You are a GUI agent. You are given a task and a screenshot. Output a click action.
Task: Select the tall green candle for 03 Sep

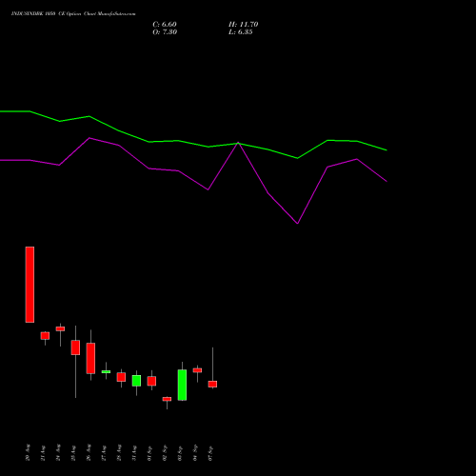coord(182,385)
